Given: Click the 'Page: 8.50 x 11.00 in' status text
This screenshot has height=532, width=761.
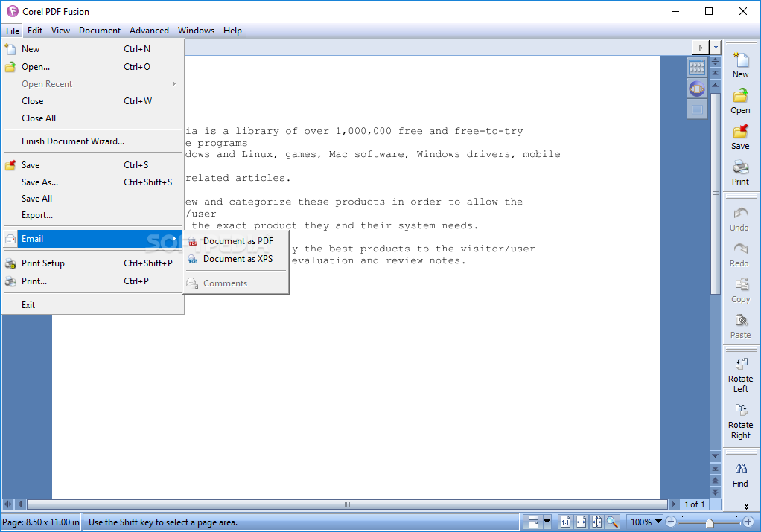Looking at the screenshot, I should click(41, 522).
